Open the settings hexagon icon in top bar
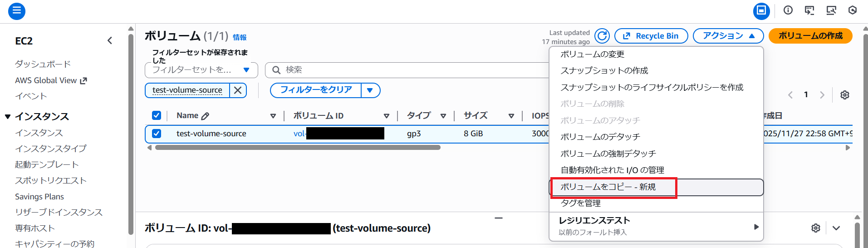Image resolution: width=868 pixels, height=248 pixels. (x=853, y=10)
